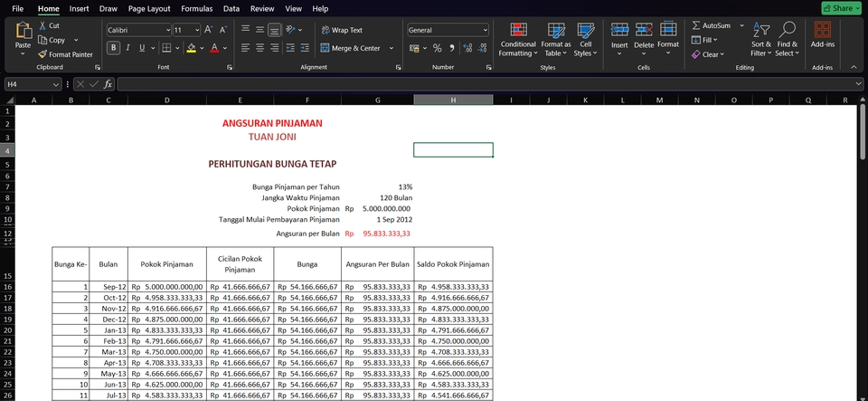The image size is (868, 401).
Task: Decrease font size with the smaller A icon
Action: coord(223,30)
